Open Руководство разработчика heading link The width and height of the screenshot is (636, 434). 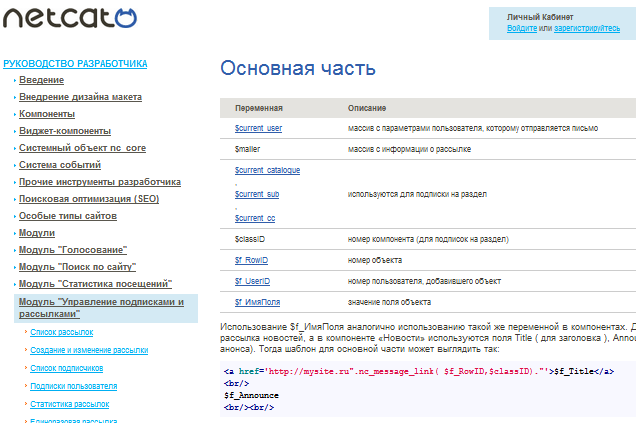pyautogui.click(x=75, y=63)
